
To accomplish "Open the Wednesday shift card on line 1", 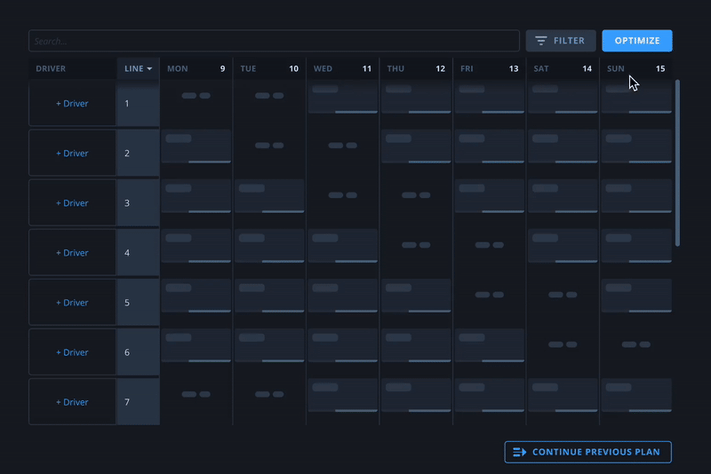I will point(343,97).
